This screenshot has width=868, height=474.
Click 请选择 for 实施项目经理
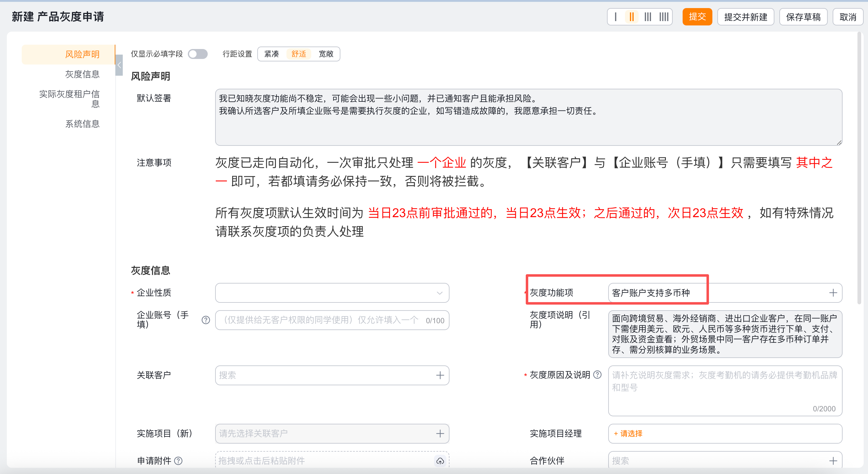[628, 434]
